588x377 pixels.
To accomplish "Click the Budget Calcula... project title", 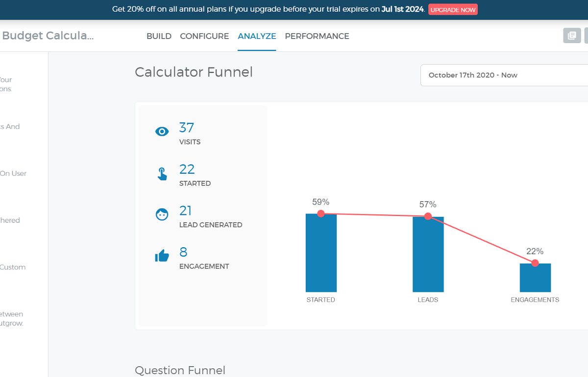I will click(x=48, y=36).
